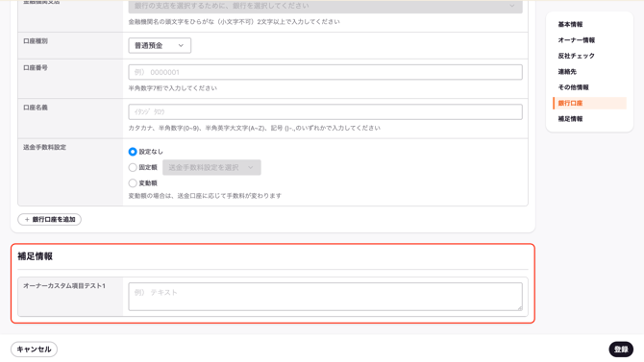
Task: Select the 固定額 radio option
Action: tap(133, 167)
